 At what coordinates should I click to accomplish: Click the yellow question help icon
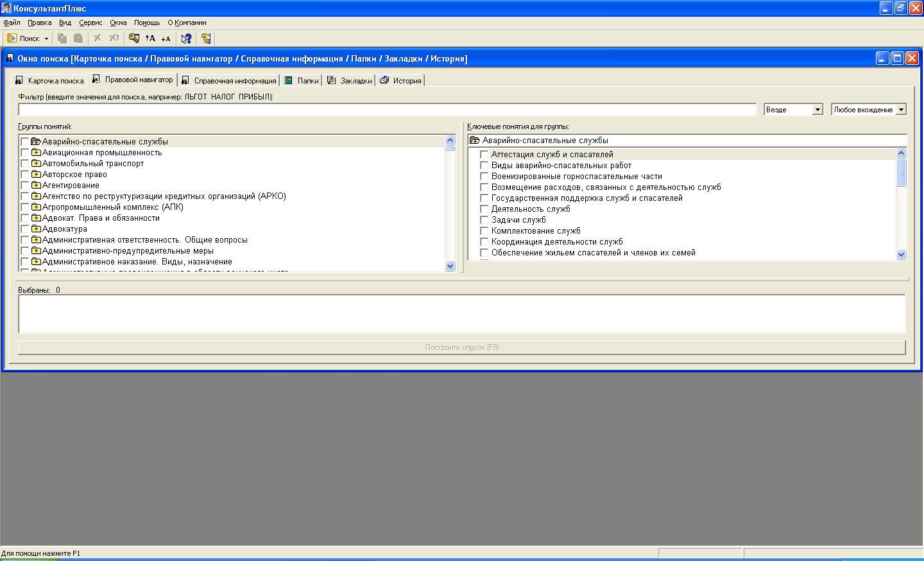(x=206, y=39)
